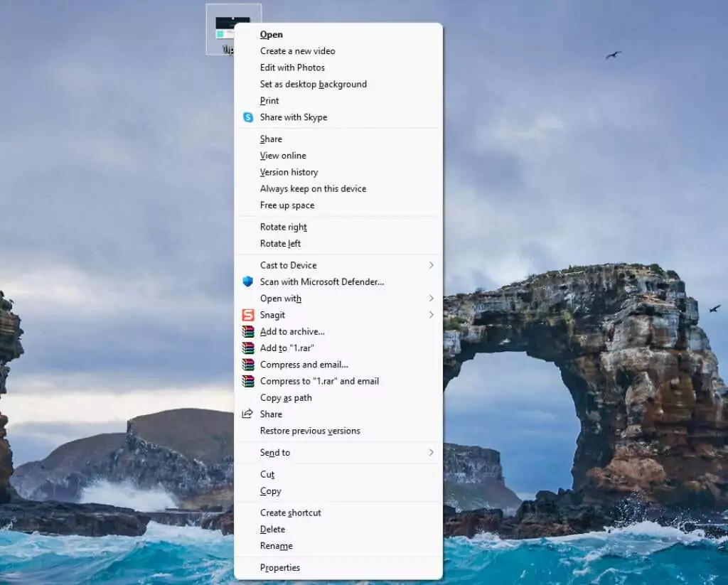Choose Set as desktop background
Image resolution: width=728 pixels, height=585 pixels.
313,84
